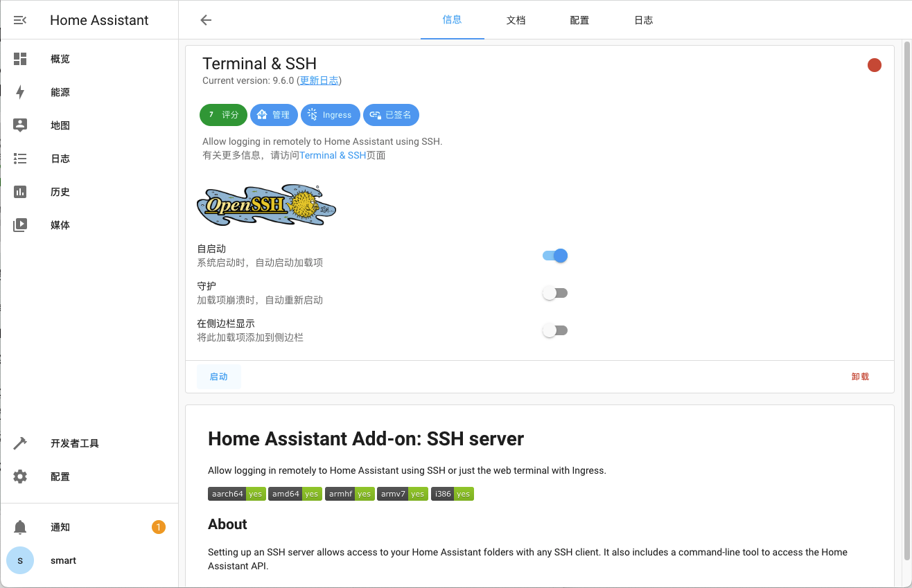
Task: Collapse the sidebar with hamburger icon
Action: (x=20, y=20)
